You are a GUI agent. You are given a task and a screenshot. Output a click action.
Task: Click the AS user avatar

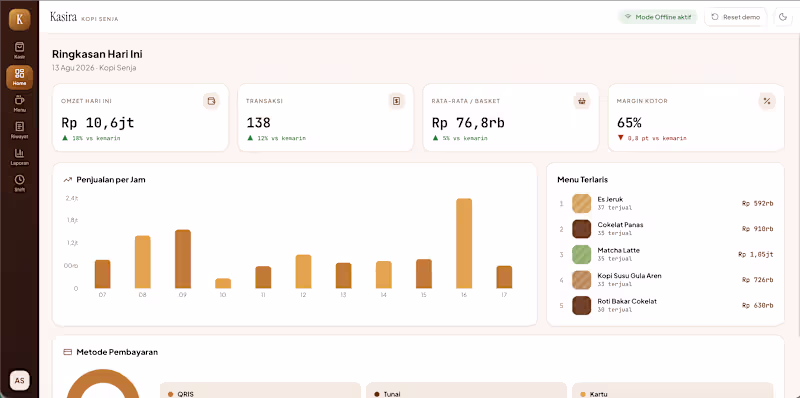click(x=19, y=381)
